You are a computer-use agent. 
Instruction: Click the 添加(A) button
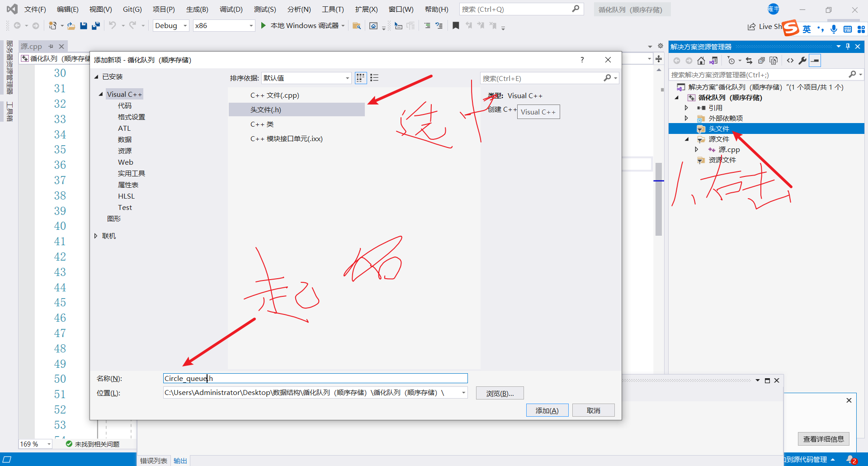pyautogui.click(x=547, y=410)
